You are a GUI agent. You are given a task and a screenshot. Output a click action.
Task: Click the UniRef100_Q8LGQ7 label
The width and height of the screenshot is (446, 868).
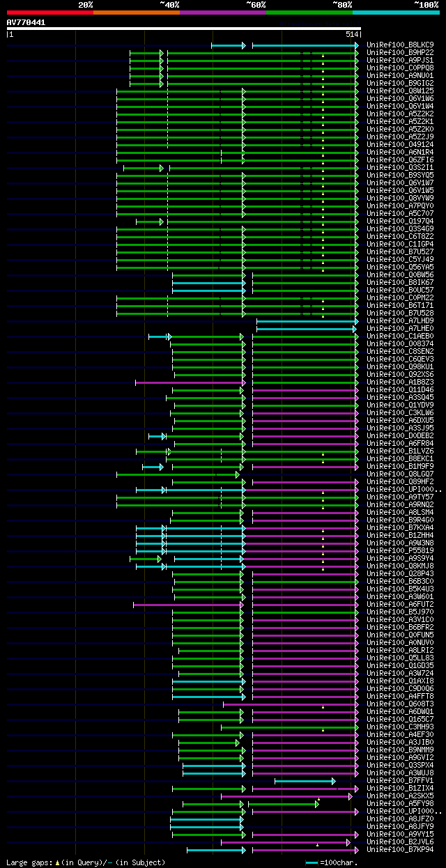tap(400, 474)
